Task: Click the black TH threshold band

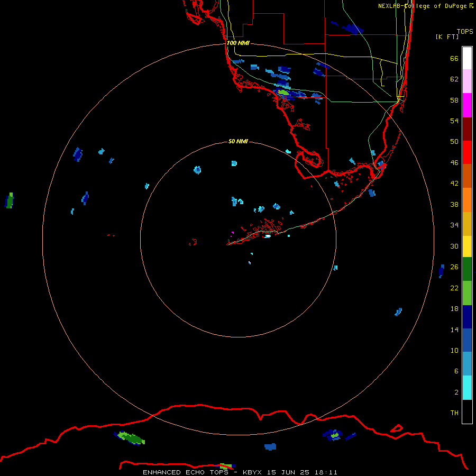Action: pyautogui.click(x=467, y=411)
